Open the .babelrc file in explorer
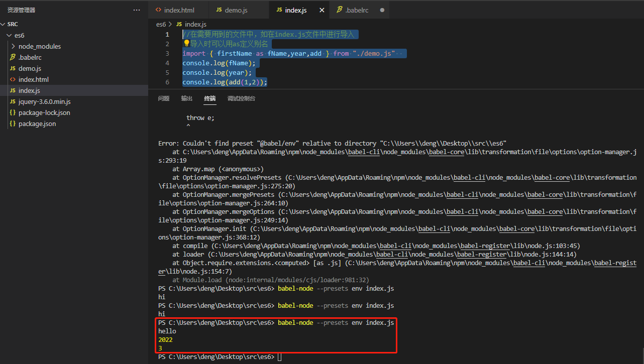Image resolution: width=644 pixels, height=364 pixels. point(30,57)
